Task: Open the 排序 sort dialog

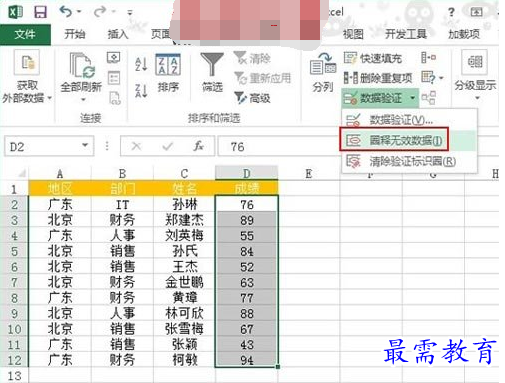Action: pyautogui.click(x=168, y=73)
